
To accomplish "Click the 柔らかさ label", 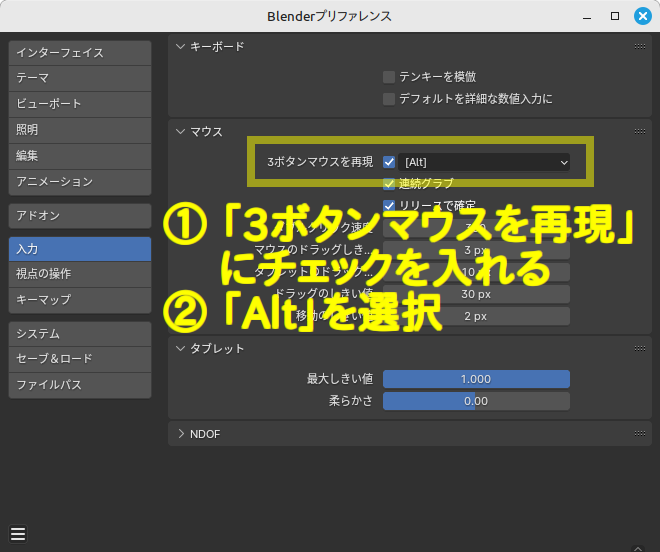I will (351, 401).
